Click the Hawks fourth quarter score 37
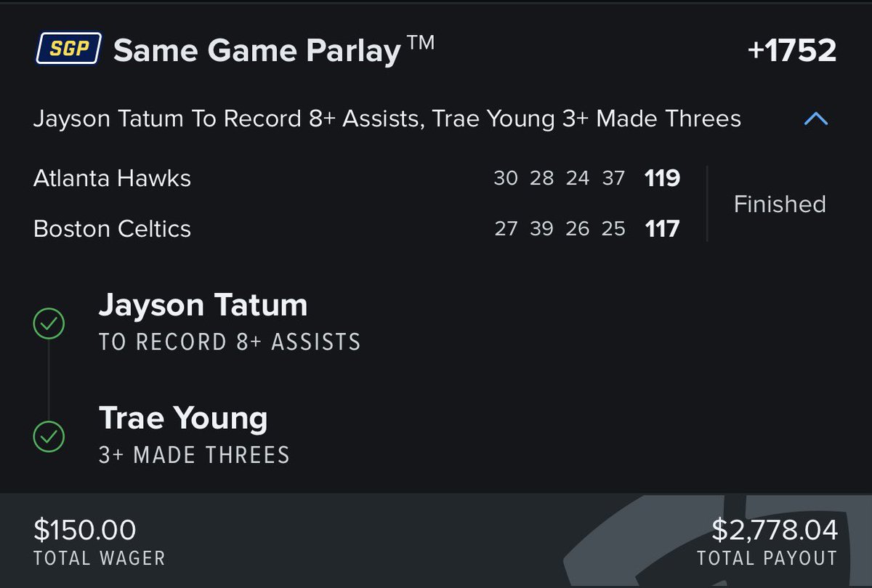 (613, 178)
